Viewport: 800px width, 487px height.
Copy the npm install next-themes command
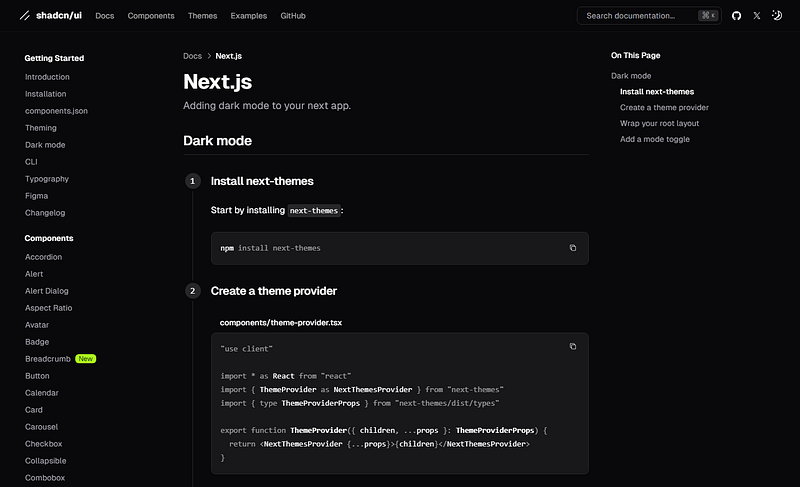(x=573, y=248)
